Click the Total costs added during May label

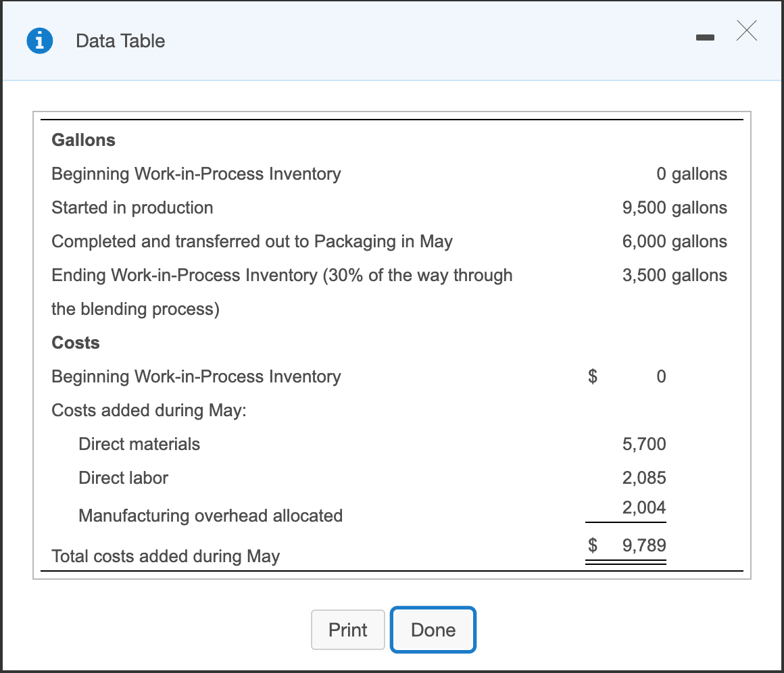coord(165,556)
